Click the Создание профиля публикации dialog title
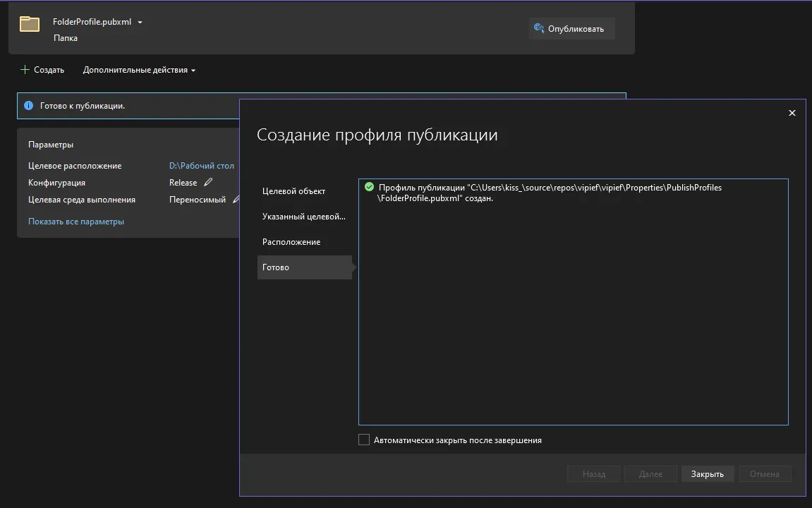Screen dimensions: 812x508 377,135
